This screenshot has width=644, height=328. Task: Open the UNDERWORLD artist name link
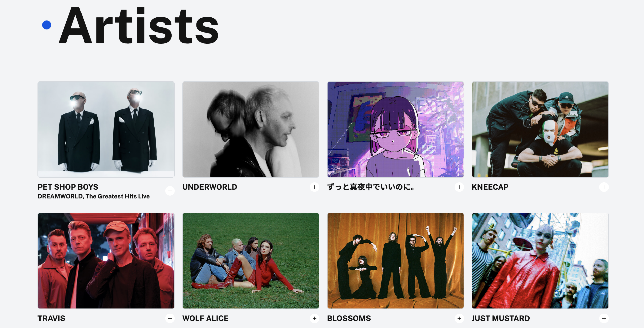[x=210, y=187]
